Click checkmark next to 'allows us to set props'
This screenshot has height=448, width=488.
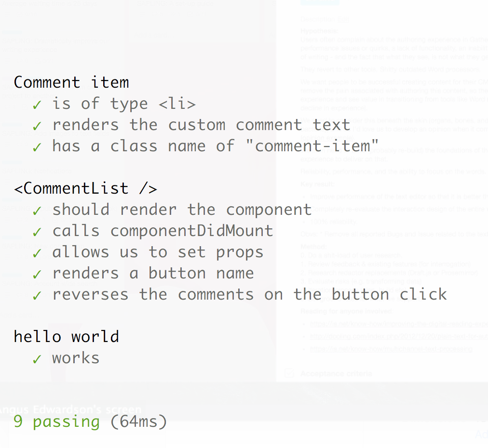click(37, 253)
